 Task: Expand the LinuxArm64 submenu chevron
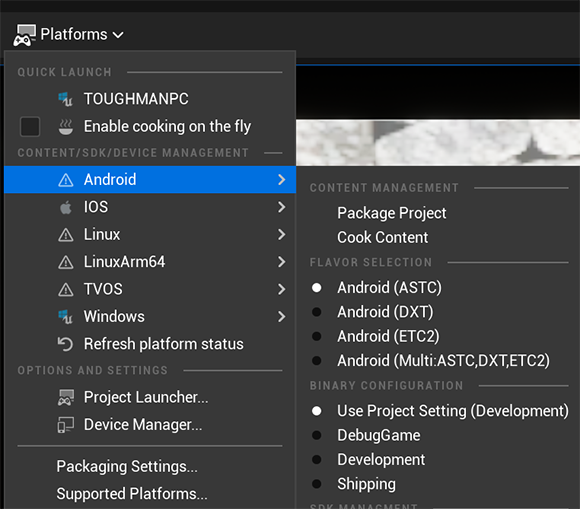point(281,262)
